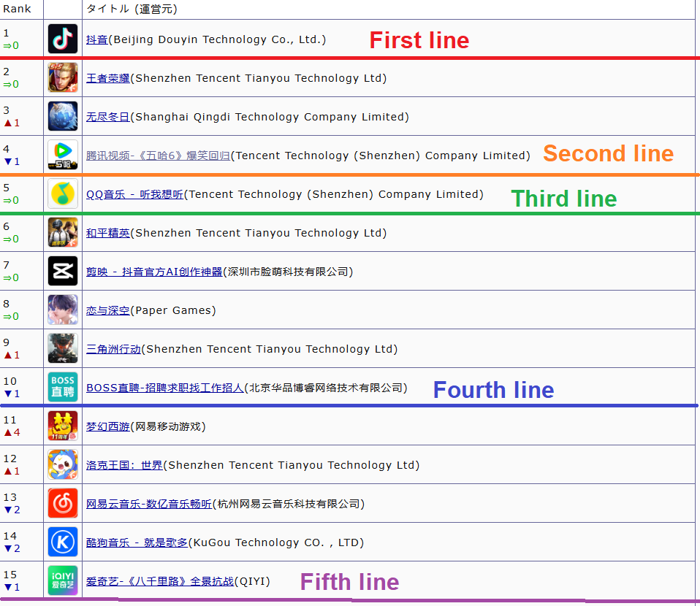Screen dimensions: 700x606
Task: Open the QQ音乐 - 听我想听 link
Action: point(135,194)
